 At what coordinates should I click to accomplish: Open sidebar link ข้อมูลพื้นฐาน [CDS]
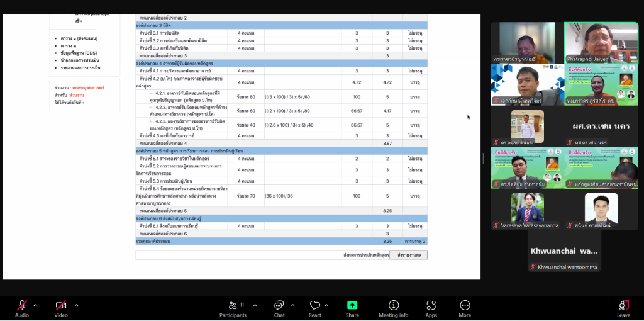point(79,53)
